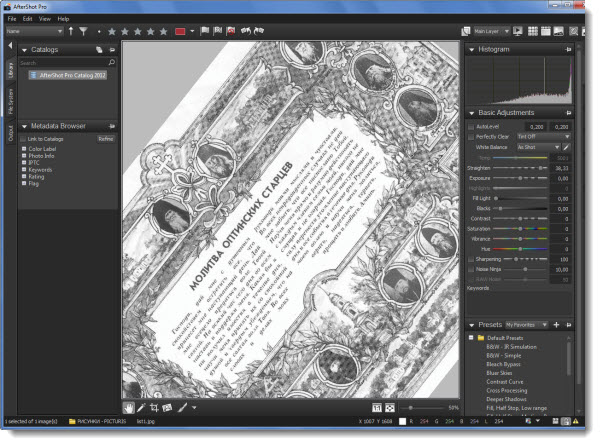Open White Balance As Shot dropdown
The width and height of the screenshot is (600, 445).
point(538,147)
